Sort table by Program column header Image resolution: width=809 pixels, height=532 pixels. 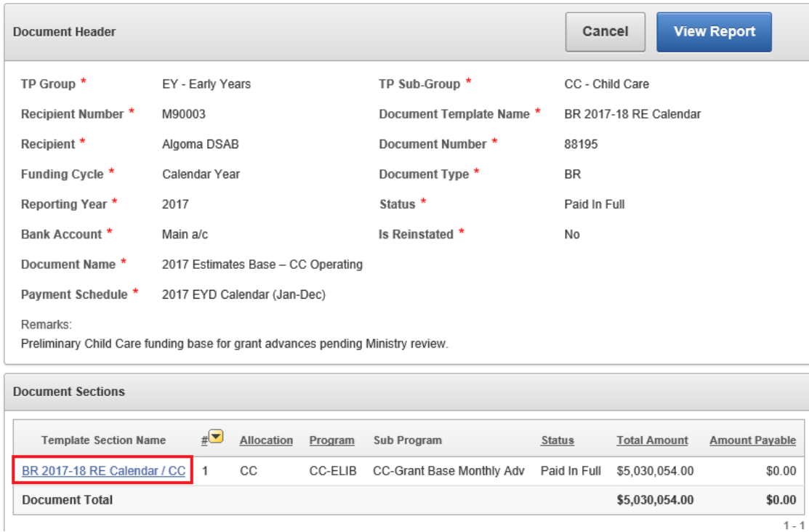331,440
